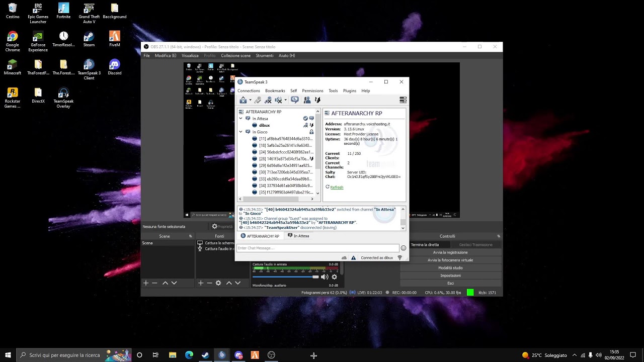Open the OBS Strumenti menu
644x362 pixels.
[x=265, y=56]
